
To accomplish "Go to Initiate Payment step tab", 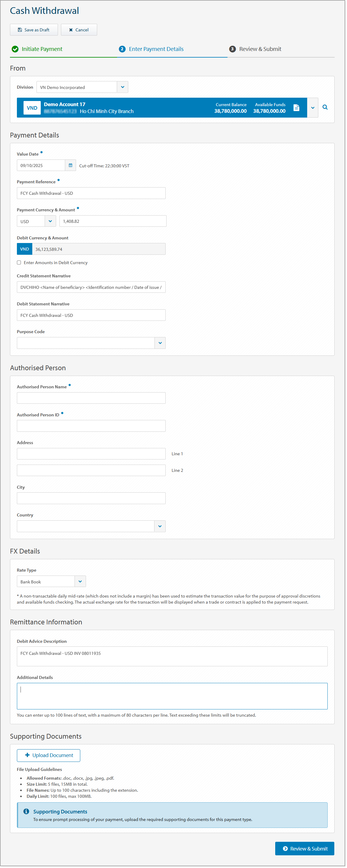I will pyautogui.click(x=42, y=49).
